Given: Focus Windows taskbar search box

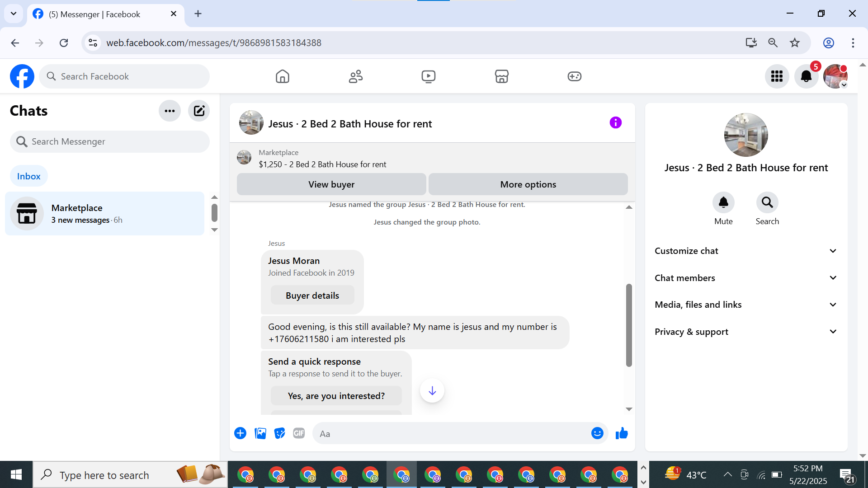Looking at the screenshot, I should click(130, 474).
